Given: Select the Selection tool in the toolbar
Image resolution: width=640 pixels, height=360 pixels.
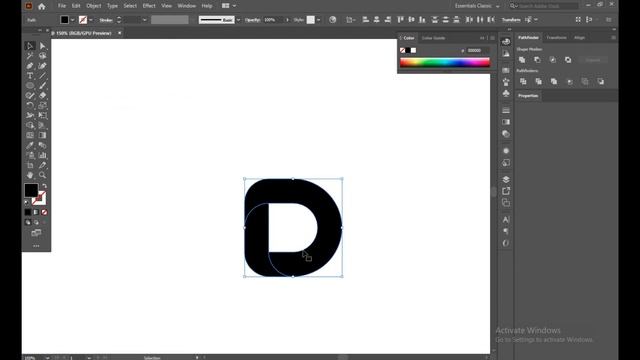Looking at the screenshot, I should (29, 46).
